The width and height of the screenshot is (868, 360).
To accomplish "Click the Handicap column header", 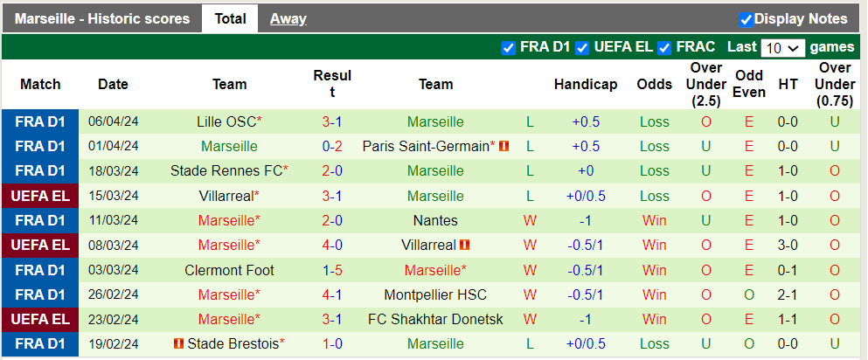I will click(x=586, y=85).
